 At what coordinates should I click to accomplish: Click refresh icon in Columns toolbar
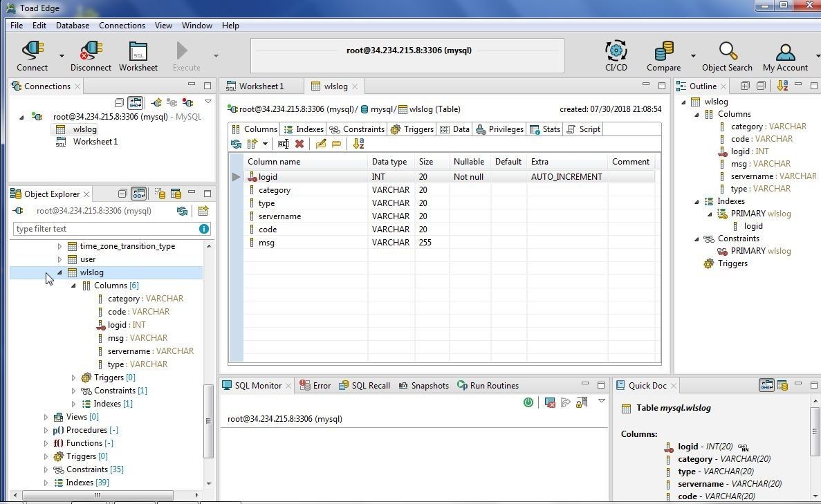tap(236, 144)
